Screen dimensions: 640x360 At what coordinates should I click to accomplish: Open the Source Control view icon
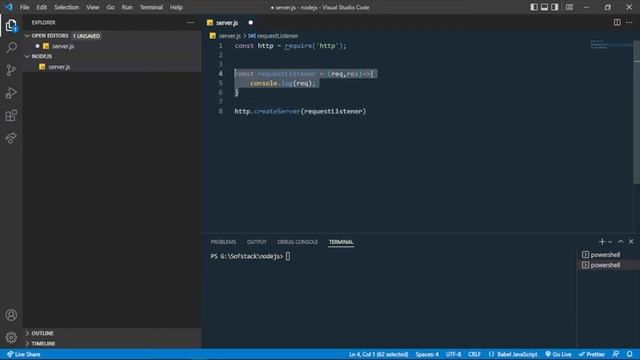pyautogui.click(x=11, y=70)
